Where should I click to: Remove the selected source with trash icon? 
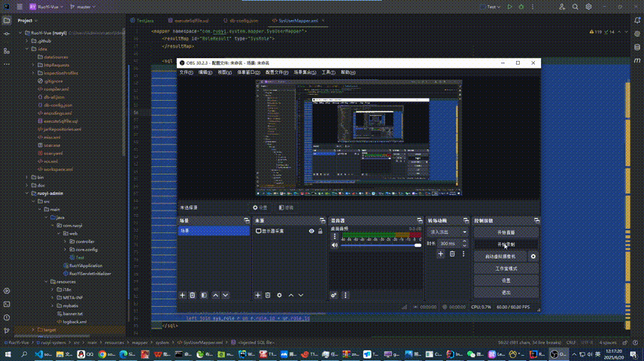click(269, 295)
